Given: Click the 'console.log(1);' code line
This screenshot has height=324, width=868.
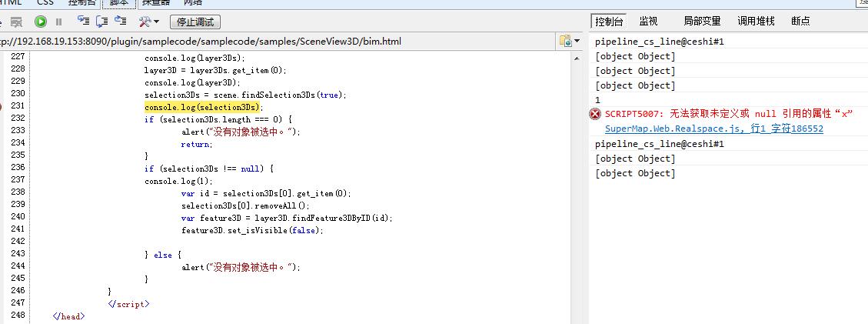Looking at the screenshot, I should 178,181.
